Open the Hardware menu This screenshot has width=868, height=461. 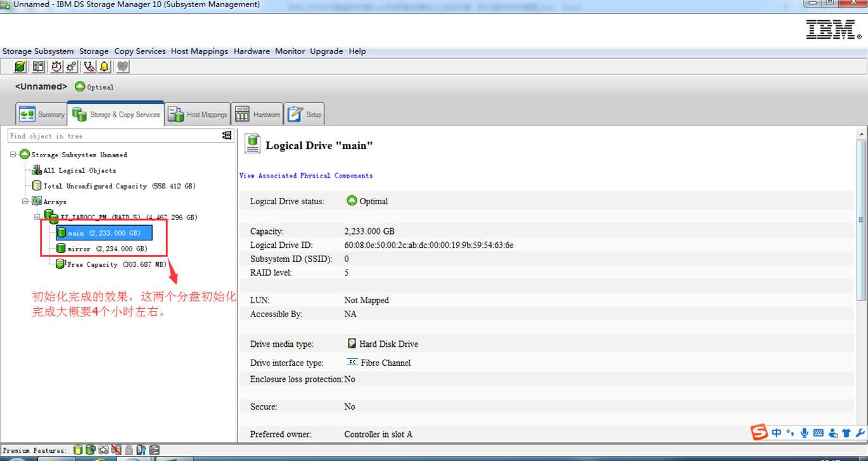click(x=252, y=51)
